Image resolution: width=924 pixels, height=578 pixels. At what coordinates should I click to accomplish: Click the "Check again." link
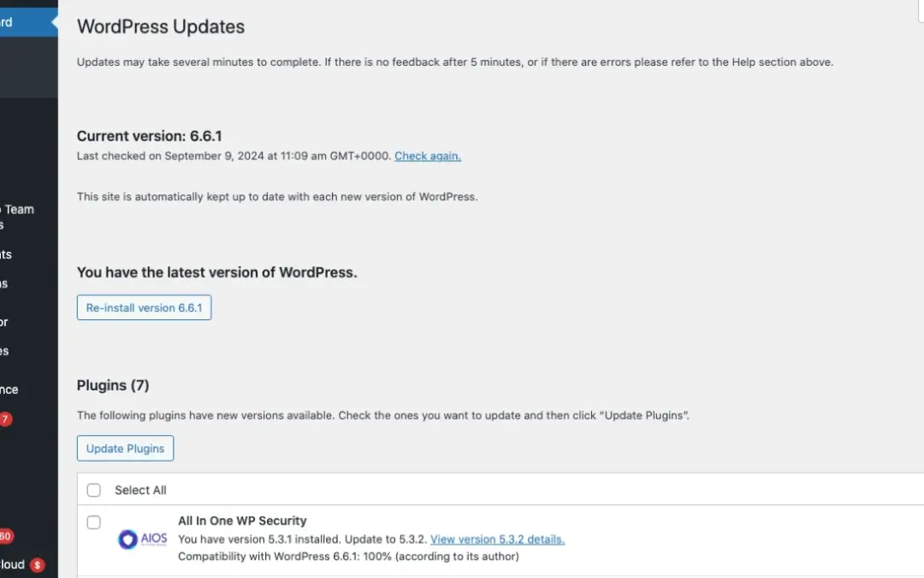click(428, 156)
